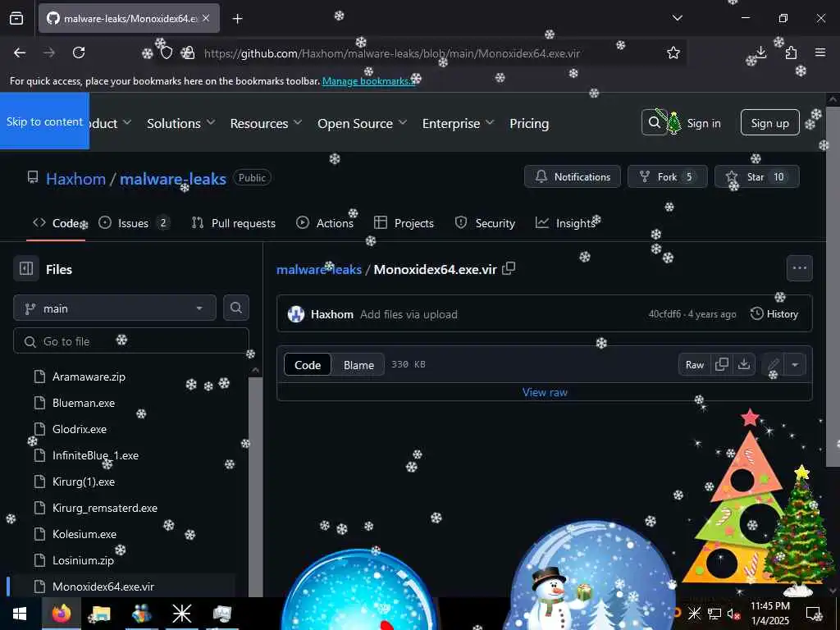The width and height of the screenshot is (840, 630).
Task: Switch to the Pull requests tab
Action: pyautogui.click(x=233, y=223)
